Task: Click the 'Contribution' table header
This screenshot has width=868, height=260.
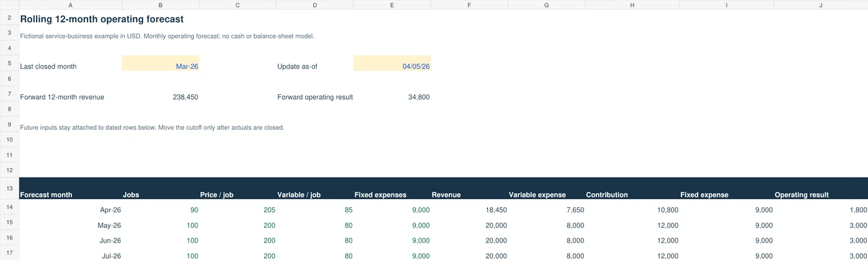Action: pos(607,195)
